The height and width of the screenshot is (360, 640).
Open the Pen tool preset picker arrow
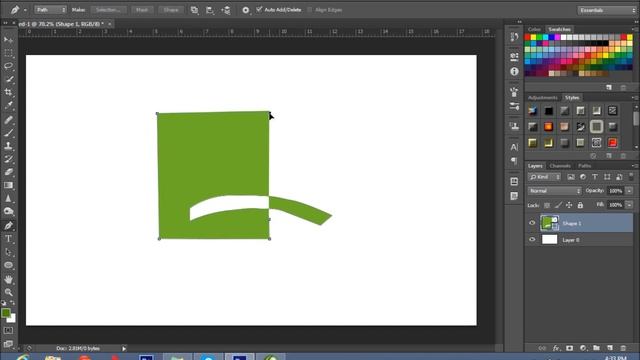25,10
